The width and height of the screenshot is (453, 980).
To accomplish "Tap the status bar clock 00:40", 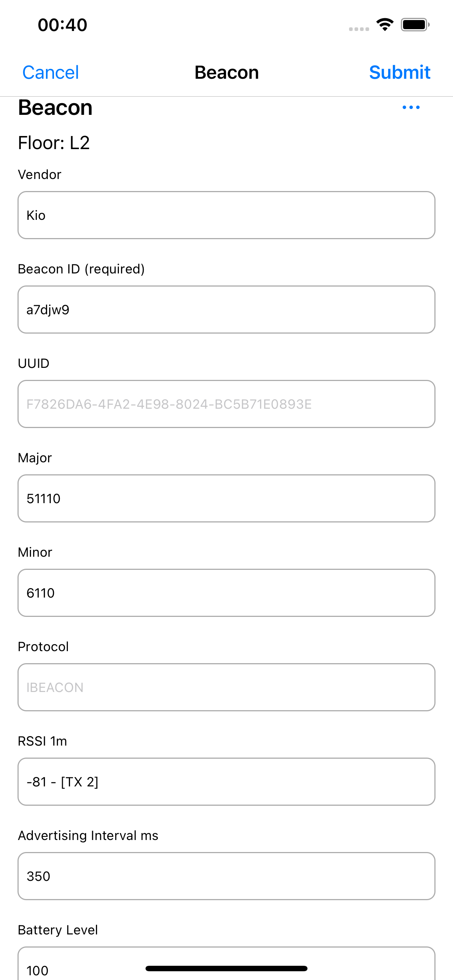I will (62, 25).
